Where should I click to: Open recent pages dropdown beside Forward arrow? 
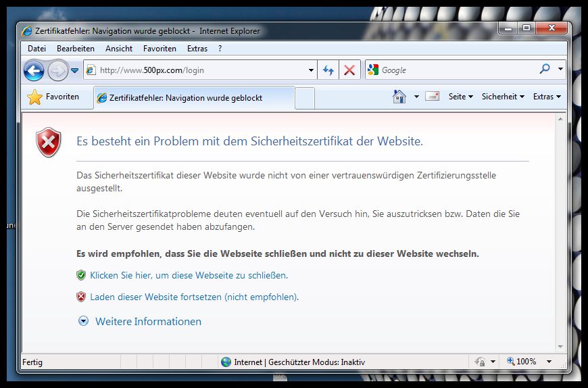tap(74, 70)
